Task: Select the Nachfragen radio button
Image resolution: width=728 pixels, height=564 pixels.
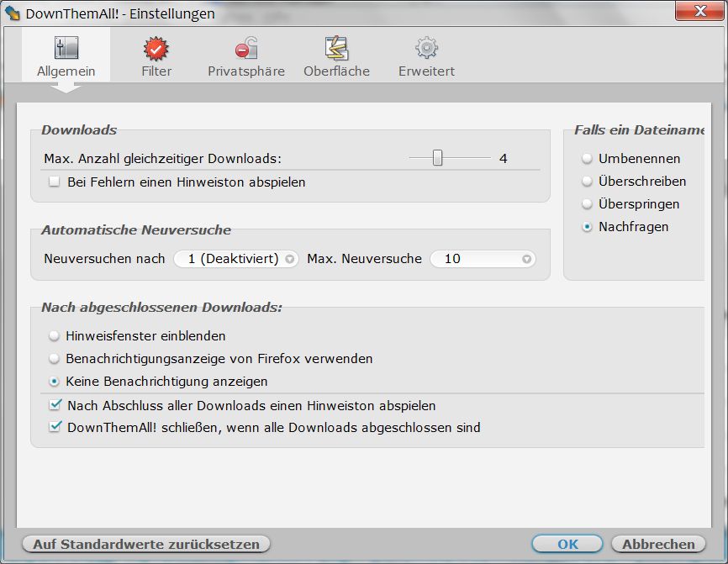Action: (588, 227)
